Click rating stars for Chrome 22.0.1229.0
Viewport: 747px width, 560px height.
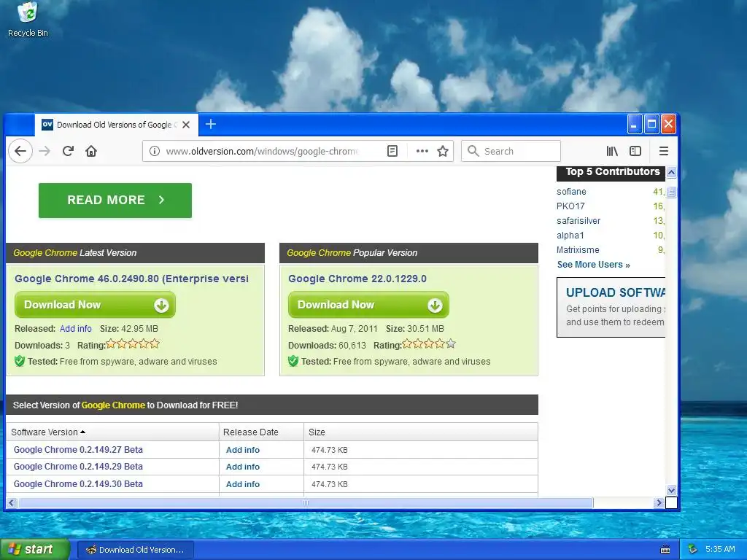(x=429, y=344)
